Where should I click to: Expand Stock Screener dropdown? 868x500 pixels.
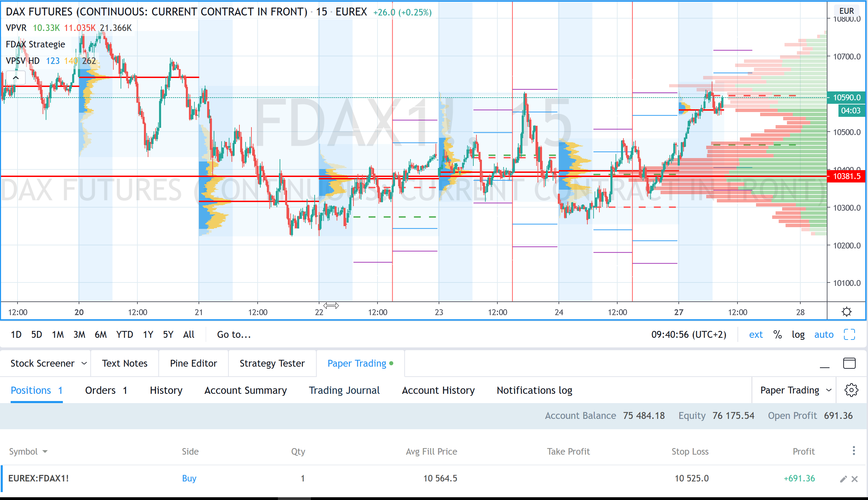[84, 363]
